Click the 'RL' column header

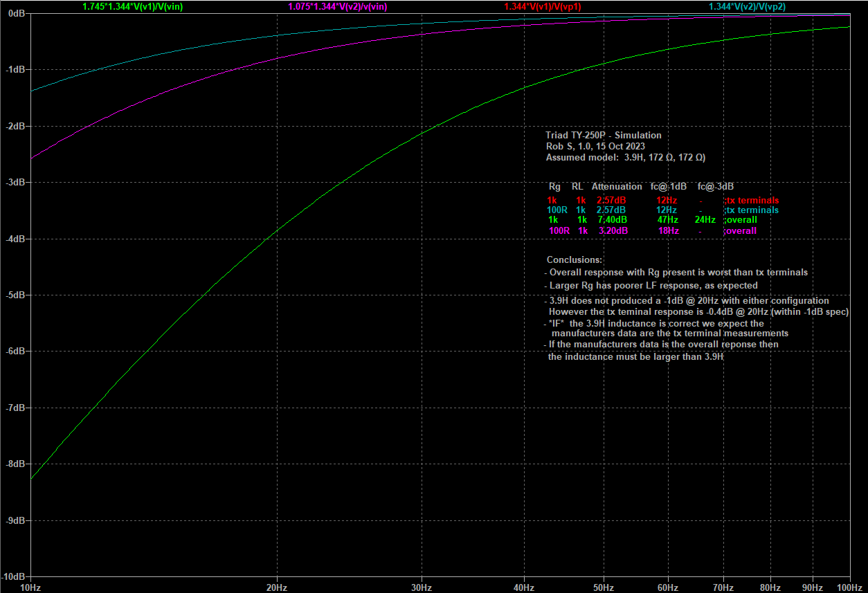577,187
